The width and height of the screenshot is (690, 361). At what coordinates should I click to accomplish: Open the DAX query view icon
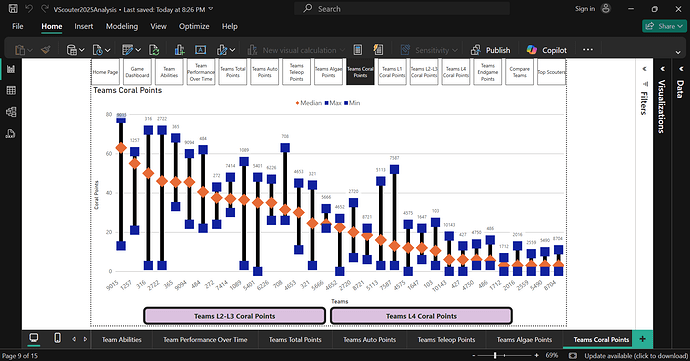[11, 133]
